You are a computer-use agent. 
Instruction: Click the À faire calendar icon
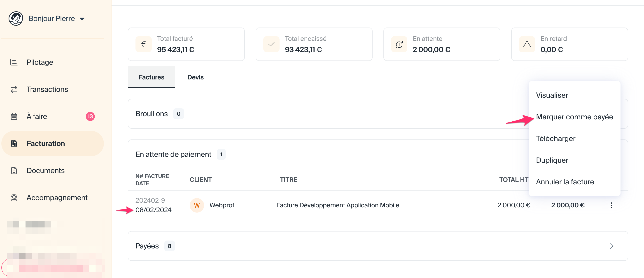pos(14,116)
